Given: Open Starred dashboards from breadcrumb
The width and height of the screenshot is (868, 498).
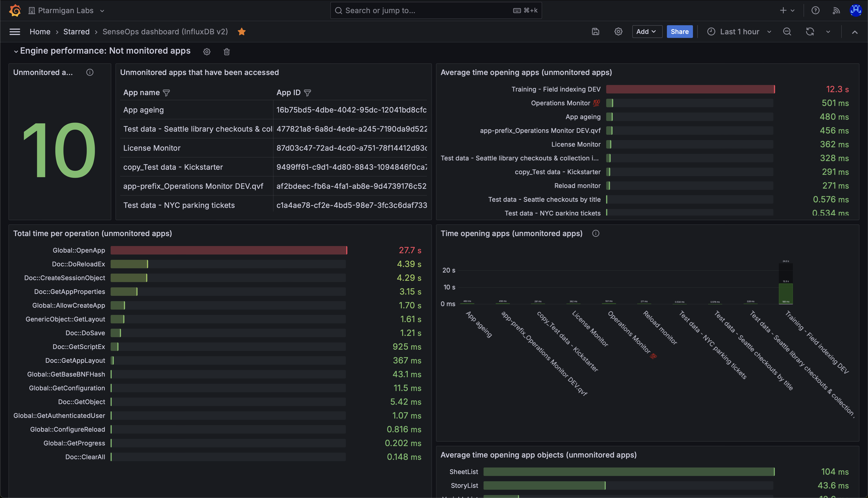Looking at the screenshot, I should click(x=76, y=31).
